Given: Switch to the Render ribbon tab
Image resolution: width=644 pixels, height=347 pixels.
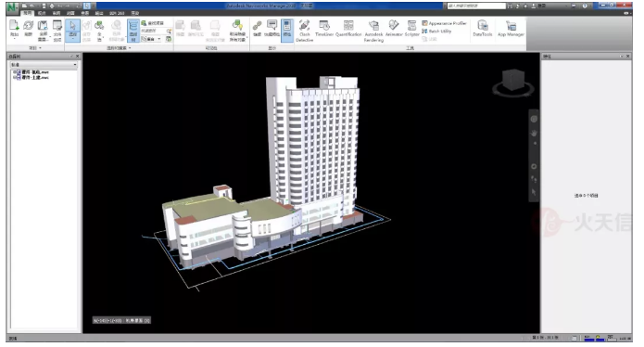Looking at the screenshot, I should (135, 13).
